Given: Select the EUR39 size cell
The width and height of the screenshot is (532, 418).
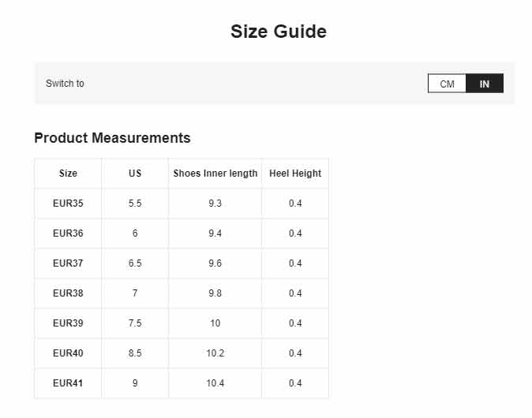Looking at the screenshot, I should click(68, 323).
